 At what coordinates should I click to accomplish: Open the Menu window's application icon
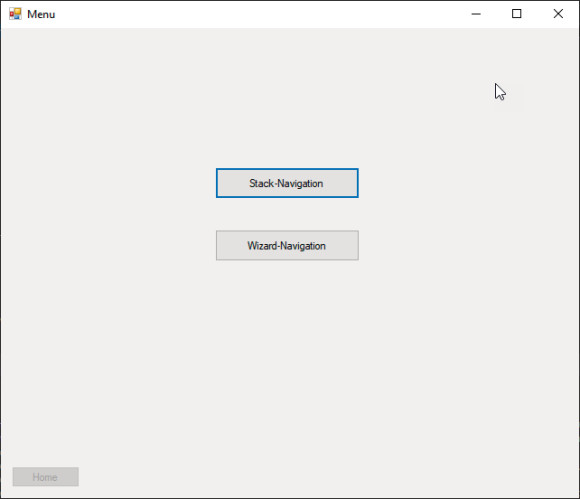pos(15,14)
